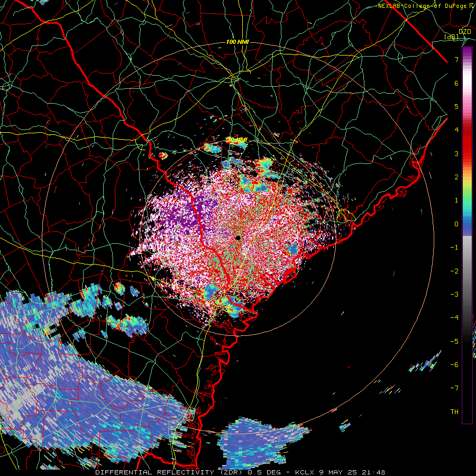Click the 6 value on the color scale
Viewport: 476px width, 476px height.
click(x=456, y=83)
